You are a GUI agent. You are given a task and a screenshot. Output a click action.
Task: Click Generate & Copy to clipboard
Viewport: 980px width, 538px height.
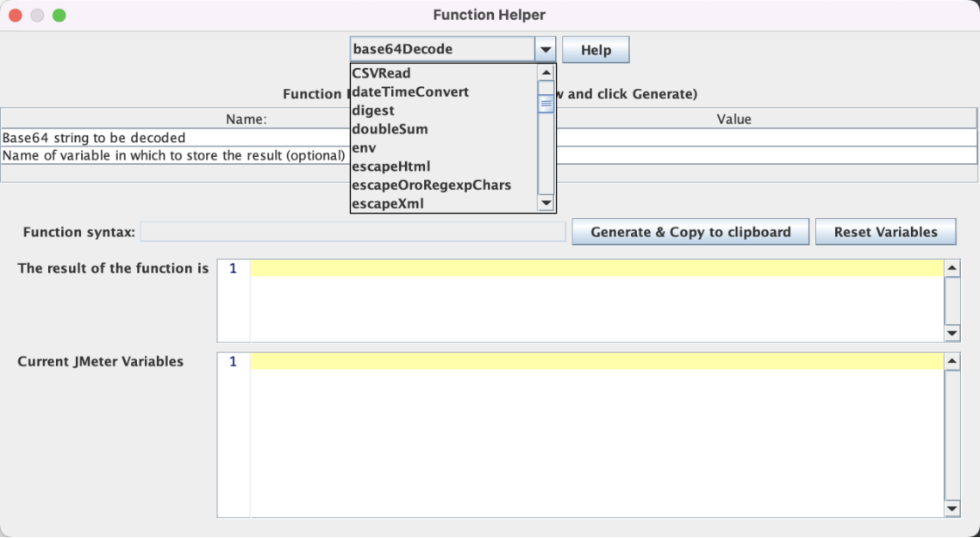pos(690,232)
